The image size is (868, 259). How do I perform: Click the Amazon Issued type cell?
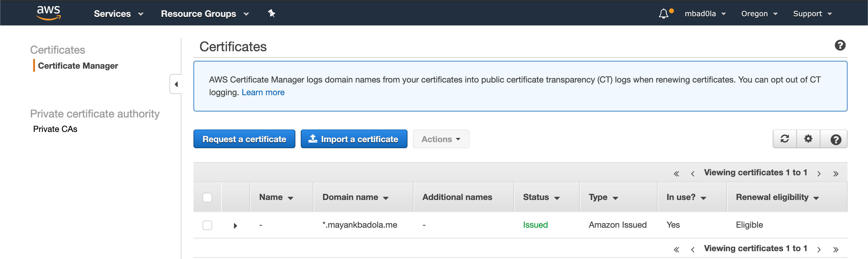pos(617,225)
